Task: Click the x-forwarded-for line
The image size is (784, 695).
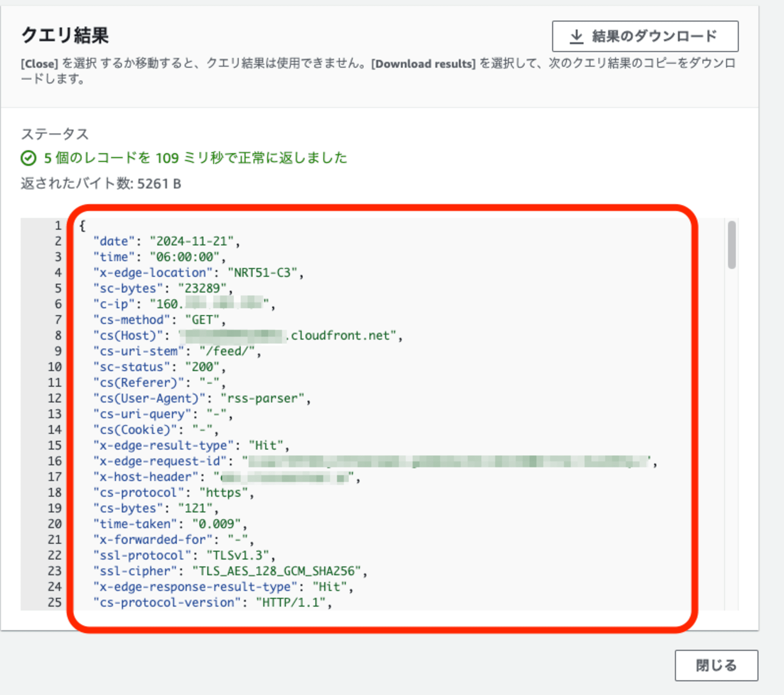Action: [x=174, y=539]
